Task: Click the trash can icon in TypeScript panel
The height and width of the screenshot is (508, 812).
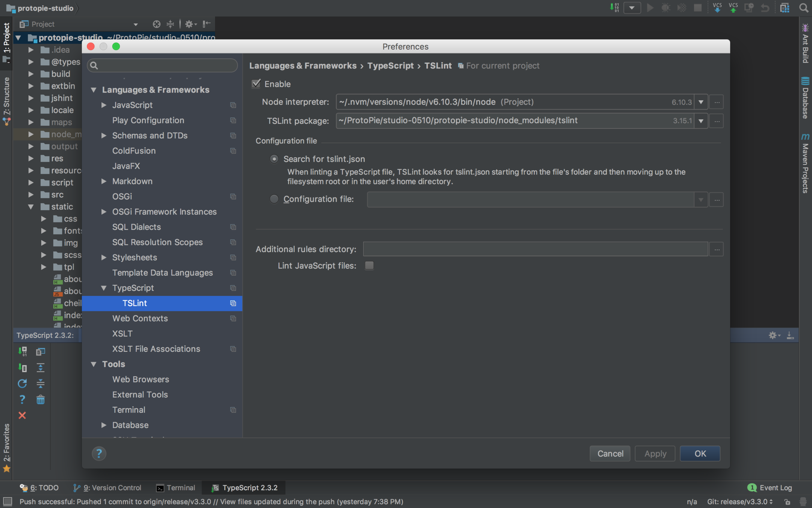Action: point(40,400)
